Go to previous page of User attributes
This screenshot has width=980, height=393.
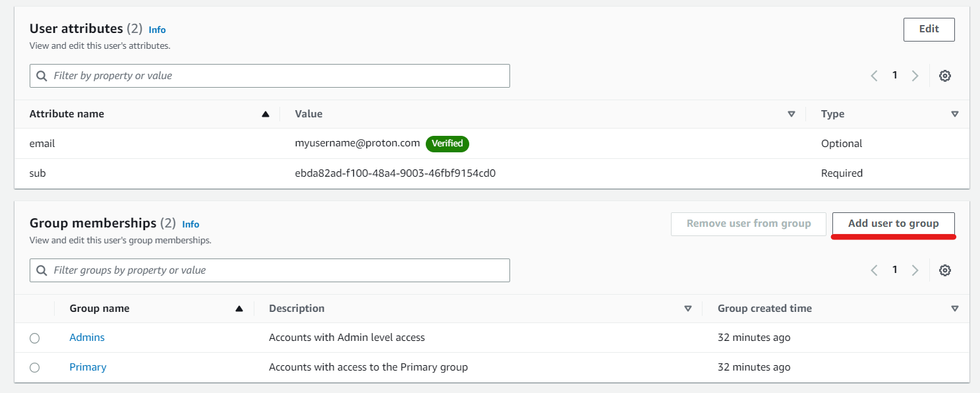875,76
